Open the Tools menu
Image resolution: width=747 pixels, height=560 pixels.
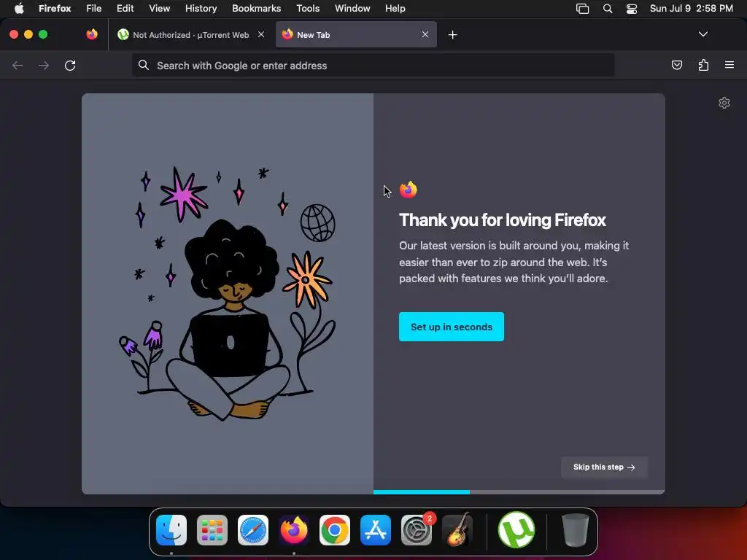click(x=308, y=8)
